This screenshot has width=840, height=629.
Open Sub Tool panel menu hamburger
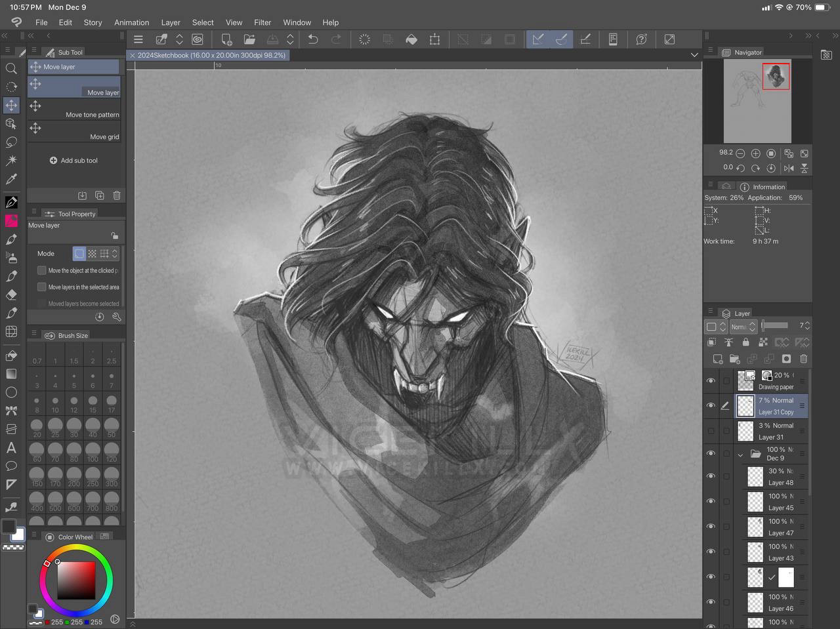[x=33, y=51]
